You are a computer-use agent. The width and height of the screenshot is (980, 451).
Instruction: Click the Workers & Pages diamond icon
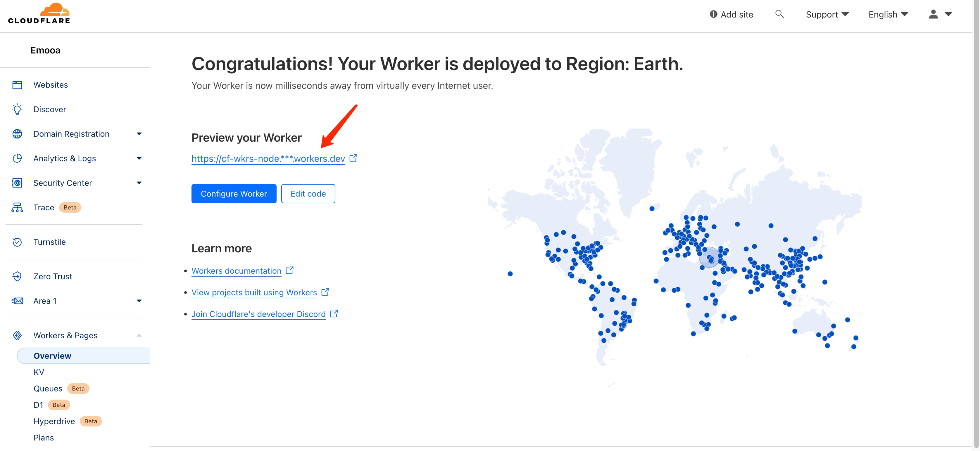tap(17, 336)
